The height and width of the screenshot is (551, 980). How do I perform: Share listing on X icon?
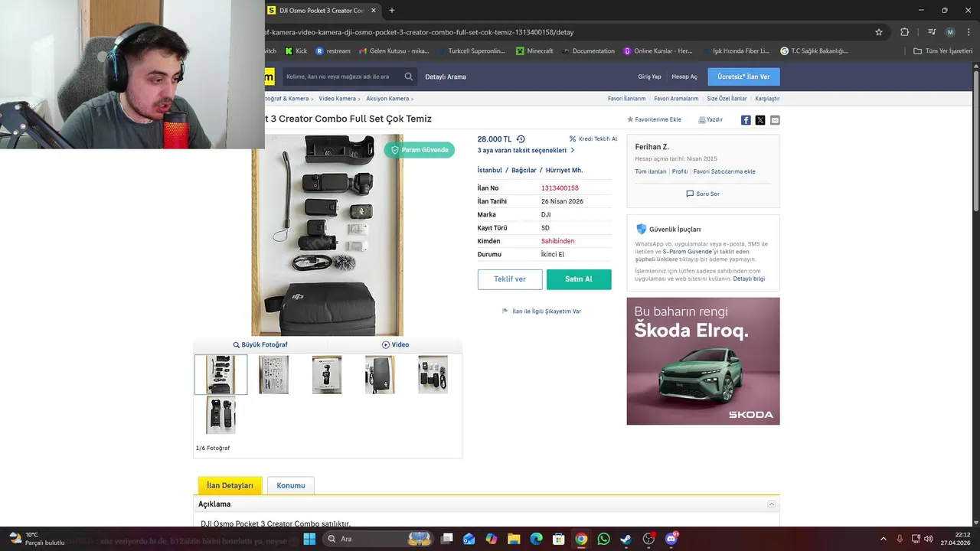coord(760,120)
